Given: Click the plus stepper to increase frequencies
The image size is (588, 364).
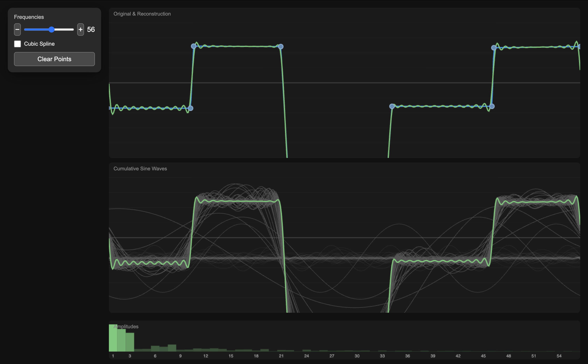Looking at the screenshot, I should pos(80,29).
